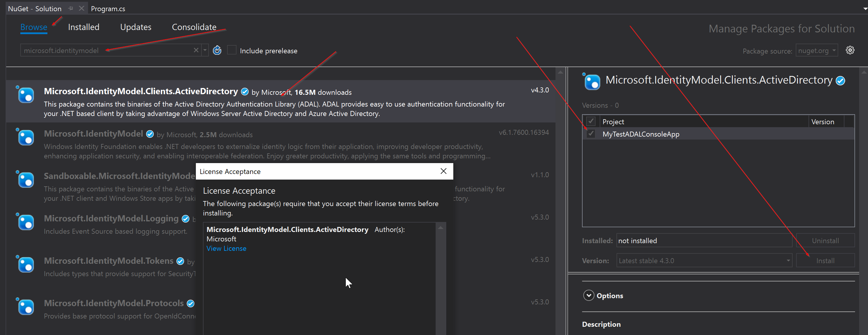The image size is (868, 335).
Task: Toggle Include prerelease checkbox
Action: point(232,50)
